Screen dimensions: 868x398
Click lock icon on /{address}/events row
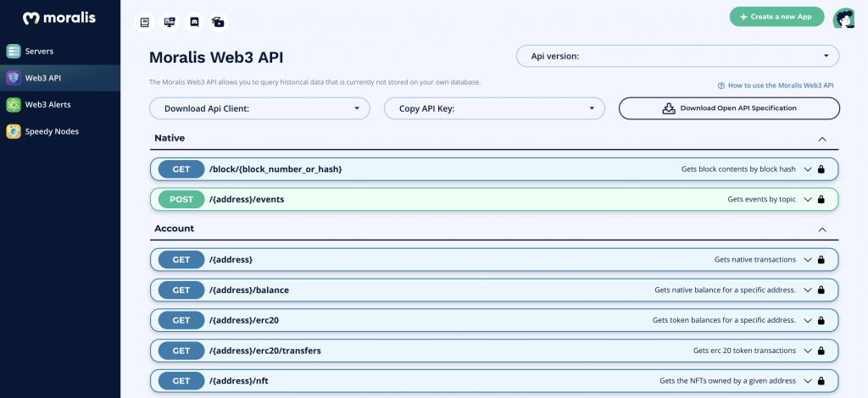point(821,199)
